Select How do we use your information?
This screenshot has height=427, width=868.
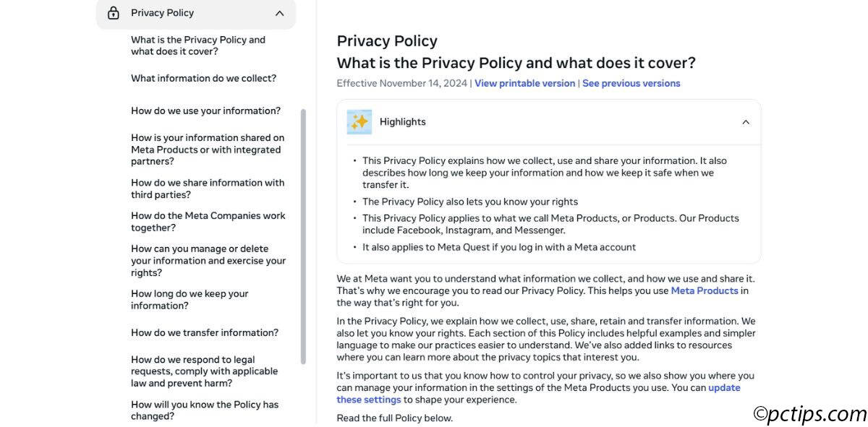click(205, 111)
